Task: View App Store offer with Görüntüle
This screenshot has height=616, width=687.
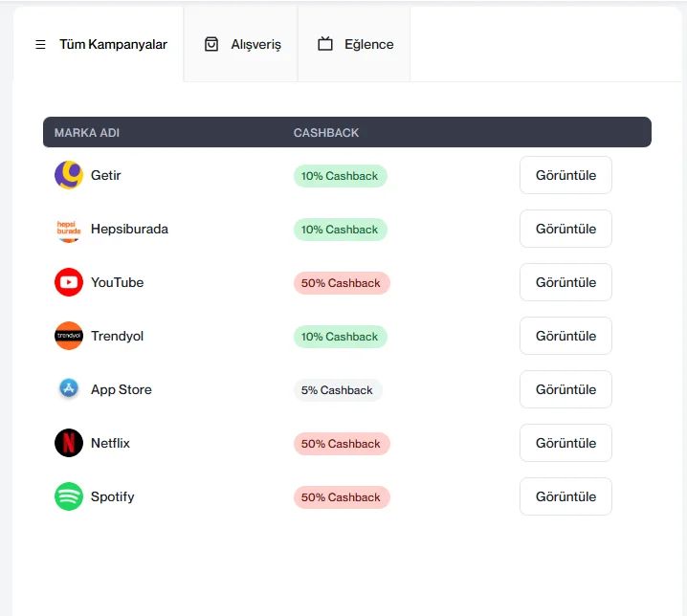Action: tap(565, 389)
